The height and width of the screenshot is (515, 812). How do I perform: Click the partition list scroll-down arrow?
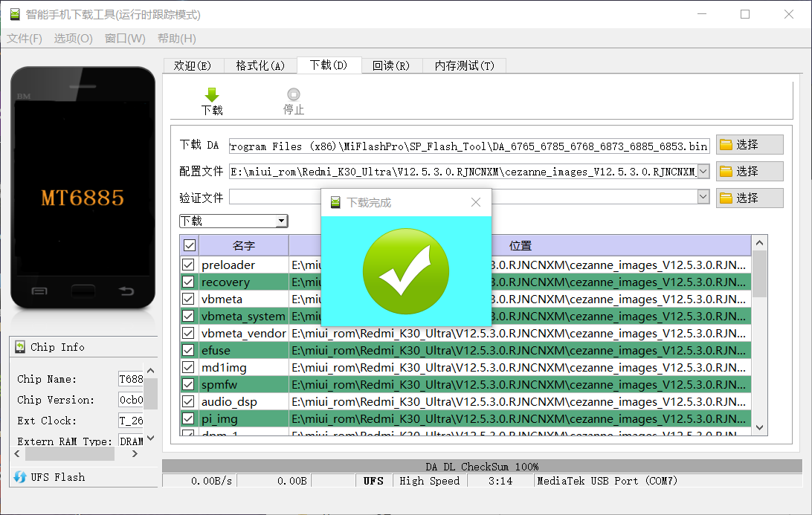click(759, 427)
